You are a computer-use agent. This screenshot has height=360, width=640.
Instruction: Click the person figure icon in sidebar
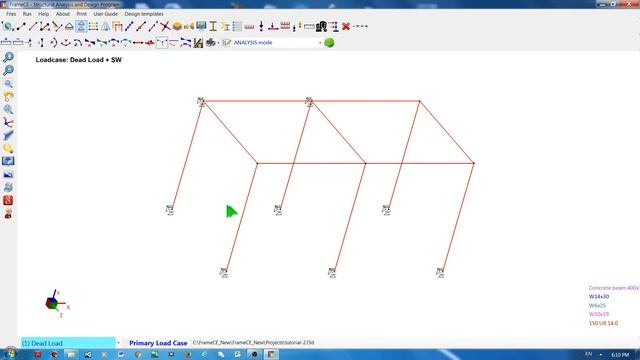(x=8, y=213)
